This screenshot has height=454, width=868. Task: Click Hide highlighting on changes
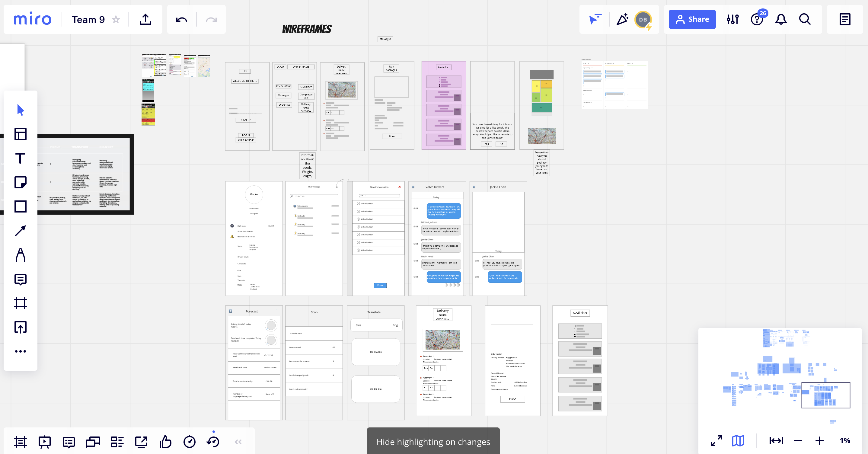pos(433,442)
